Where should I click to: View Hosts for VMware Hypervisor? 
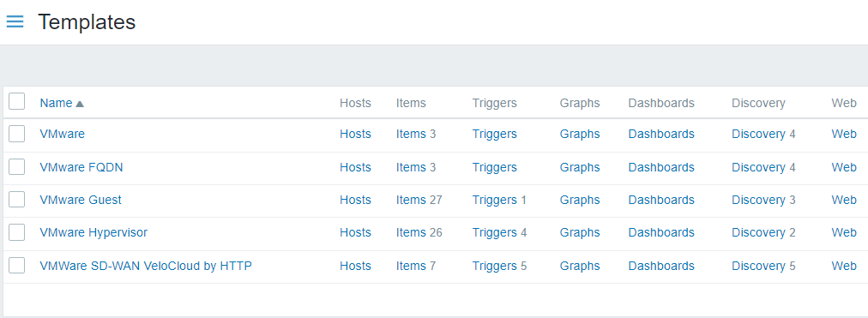pyautogui.click(x=355, y=232)
